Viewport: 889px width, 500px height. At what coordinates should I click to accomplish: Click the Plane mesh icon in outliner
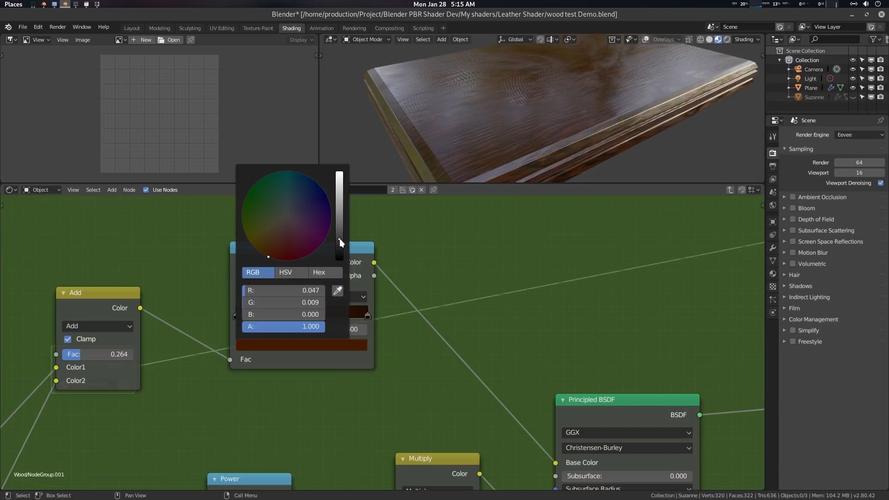tap(798, 88)
